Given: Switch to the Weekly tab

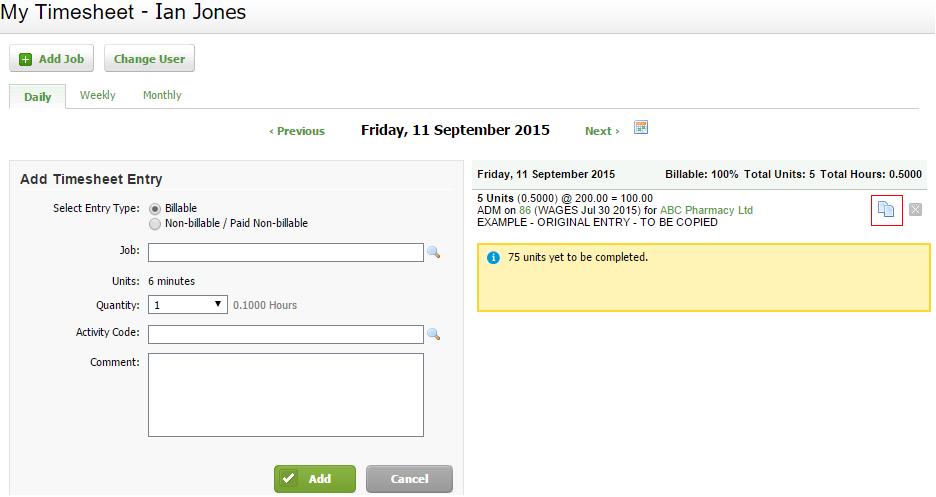Looking at the screenshot, I should pyautogui.click(x=98, y=95).
